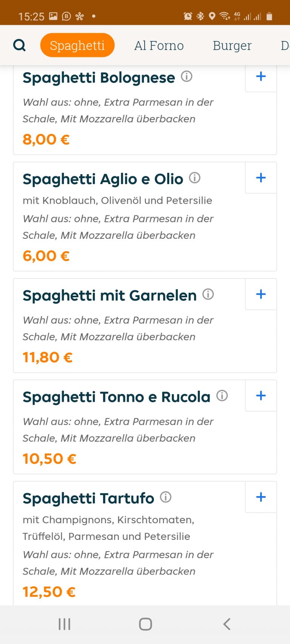Add Spaghetti mit Garnelen to order
290x644 pixels.
point(261,294)
